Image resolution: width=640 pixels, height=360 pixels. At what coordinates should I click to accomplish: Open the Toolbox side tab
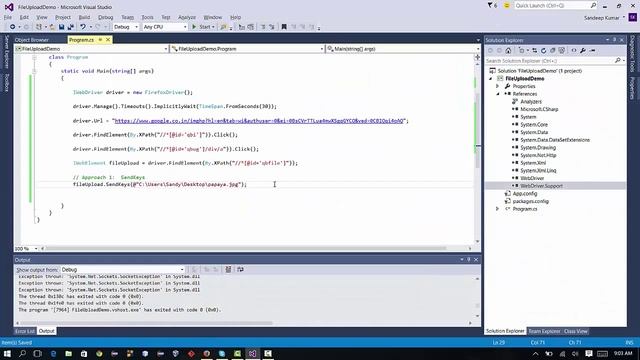coord(7,82)
